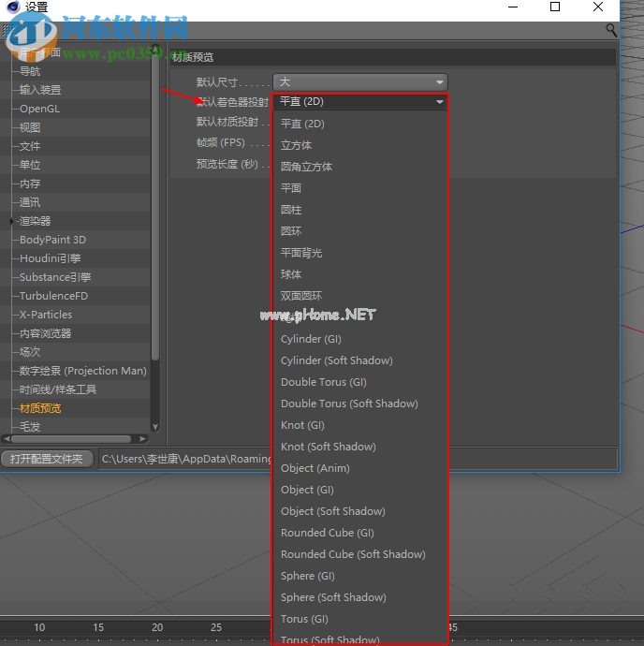Open OpenGL settings in the sidebar
The height and width of the screenshot is (646, 644).
click(x=39, y=109)
